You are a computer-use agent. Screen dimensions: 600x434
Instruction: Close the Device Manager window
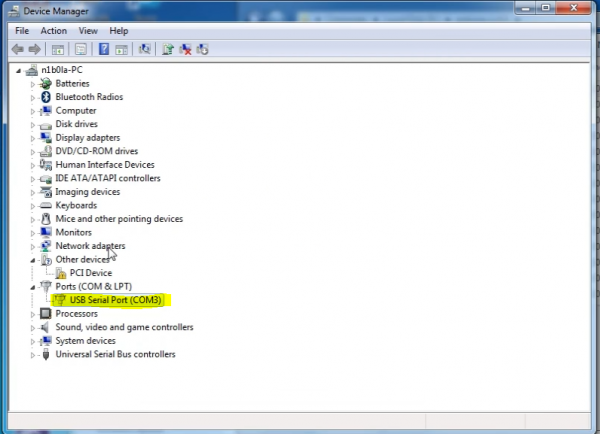tap(573, 8)
